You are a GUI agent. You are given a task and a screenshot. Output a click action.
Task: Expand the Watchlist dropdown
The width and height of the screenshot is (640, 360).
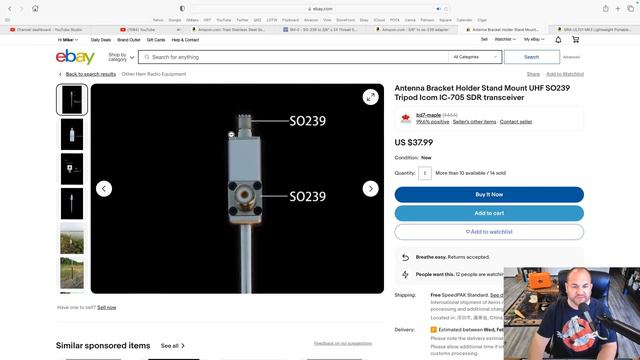[x=505, y=39]
